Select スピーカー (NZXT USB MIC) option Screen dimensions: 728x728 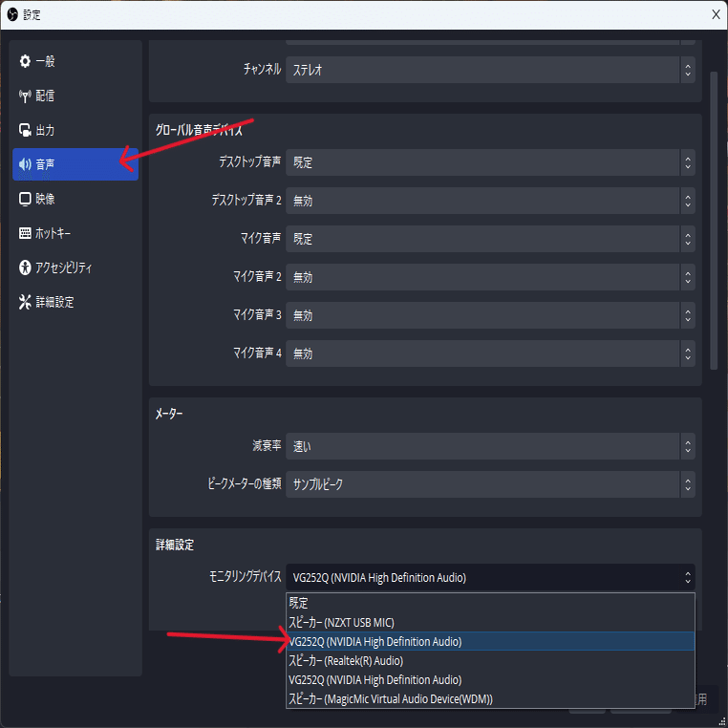[490, 622]
